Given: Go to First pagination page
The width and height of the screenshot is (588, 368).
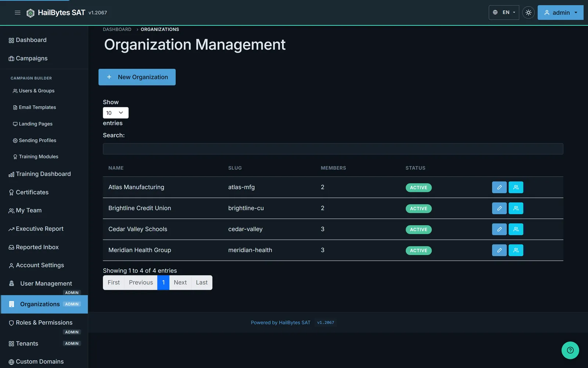Looking at the screenshot, I should click(x=114, y=283).
